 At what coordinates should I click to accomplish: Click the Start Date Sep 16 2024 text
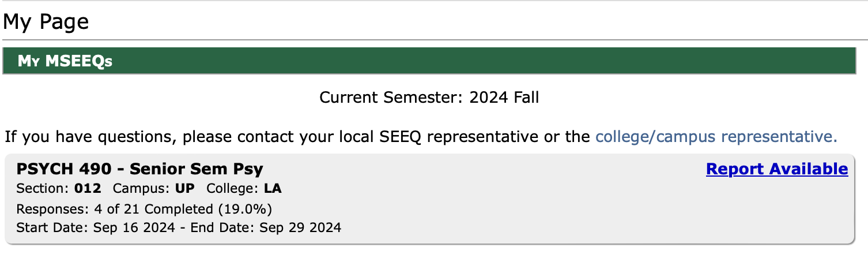(95, 227)
